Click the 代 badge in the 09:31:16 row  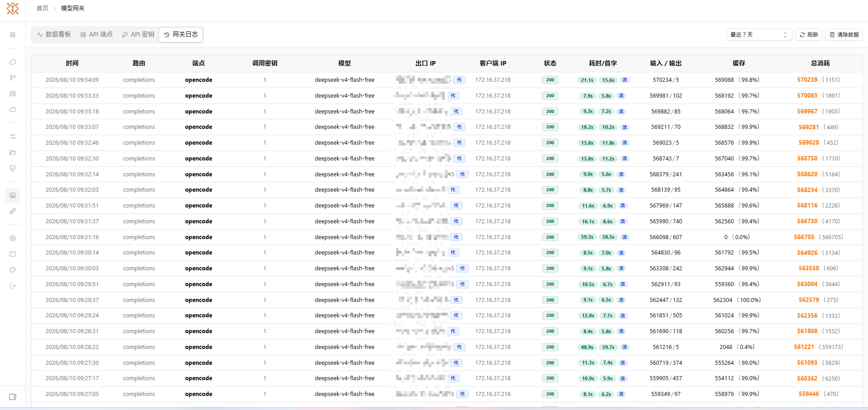[456, 237]
